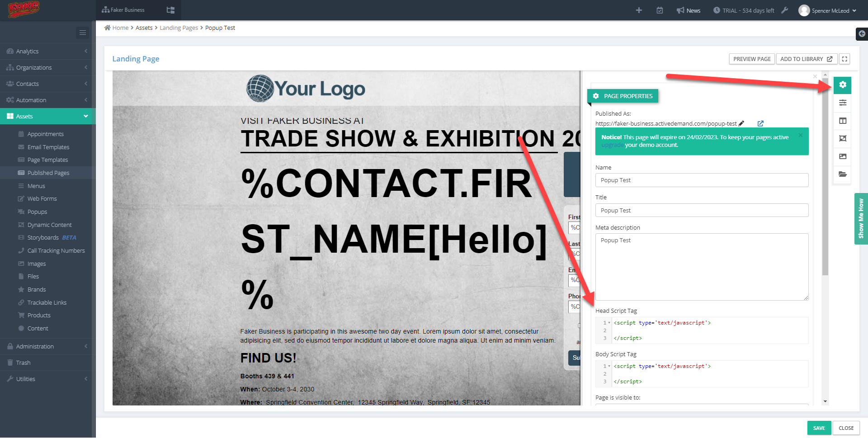Open published page in new tab icon
The image size is (868, 438).
[x=760, y=123]
